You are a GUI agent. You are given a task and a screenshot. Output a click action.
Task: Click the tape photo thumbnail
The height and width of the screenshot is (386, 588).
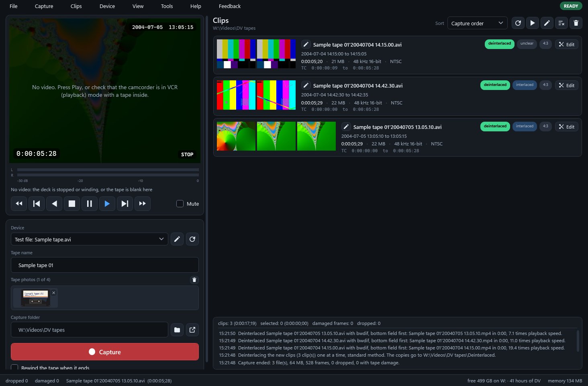(35, 298)
